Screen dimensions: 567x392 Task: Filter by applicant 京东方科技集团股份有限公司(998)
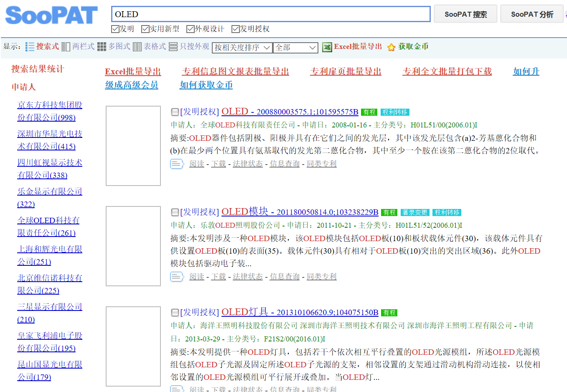(x=50, y=111)
